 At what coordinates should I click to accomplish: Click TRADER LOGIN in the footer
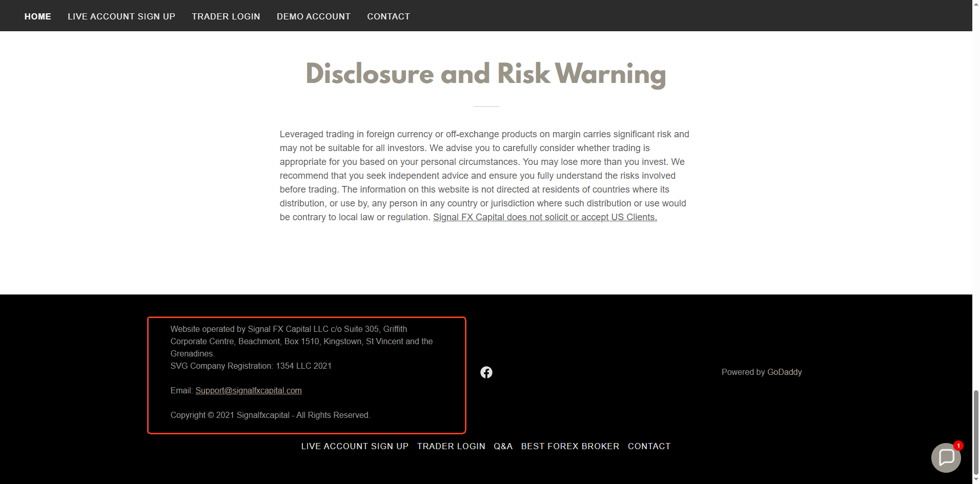pyautogui.click(x=451, y=446)
